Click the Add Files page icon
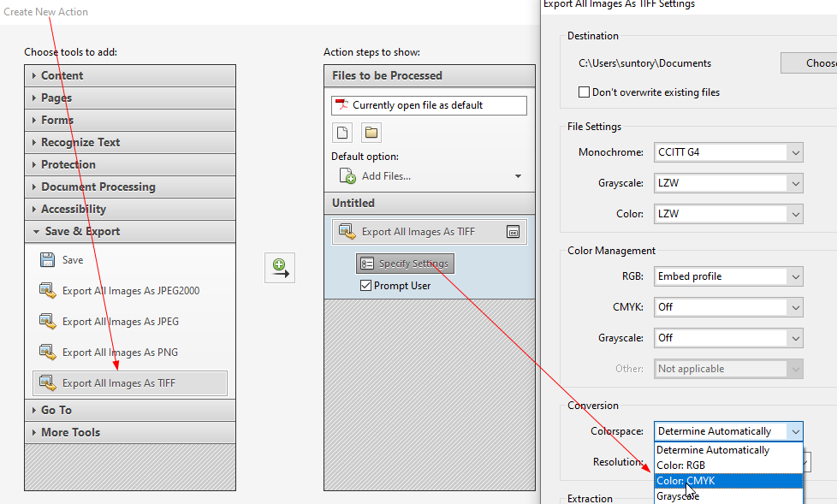837x504 pixels. tap(347, 175)
